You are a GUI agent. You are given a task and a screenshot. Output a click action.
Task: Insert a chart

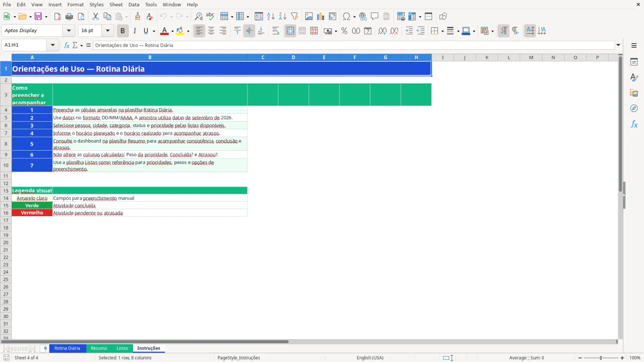[x=321, y=17]
